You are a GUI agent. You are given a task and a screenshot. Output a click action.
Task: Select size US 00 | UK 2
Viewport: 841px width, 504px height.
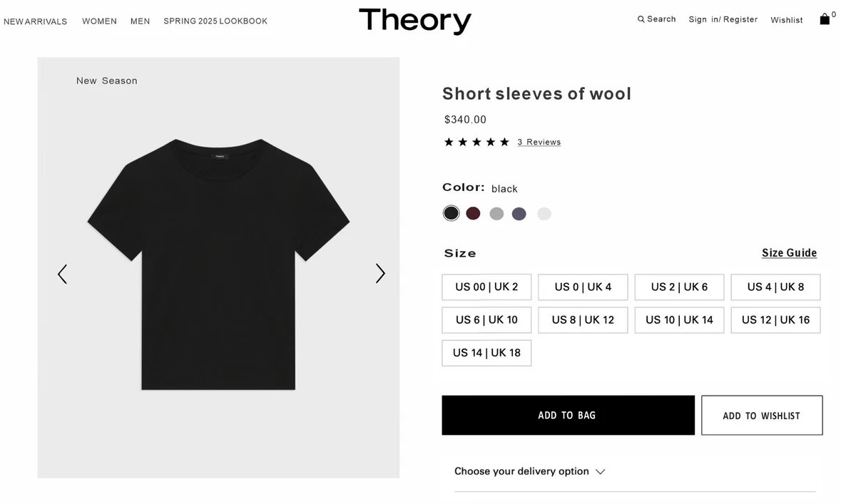click(486, 287)
